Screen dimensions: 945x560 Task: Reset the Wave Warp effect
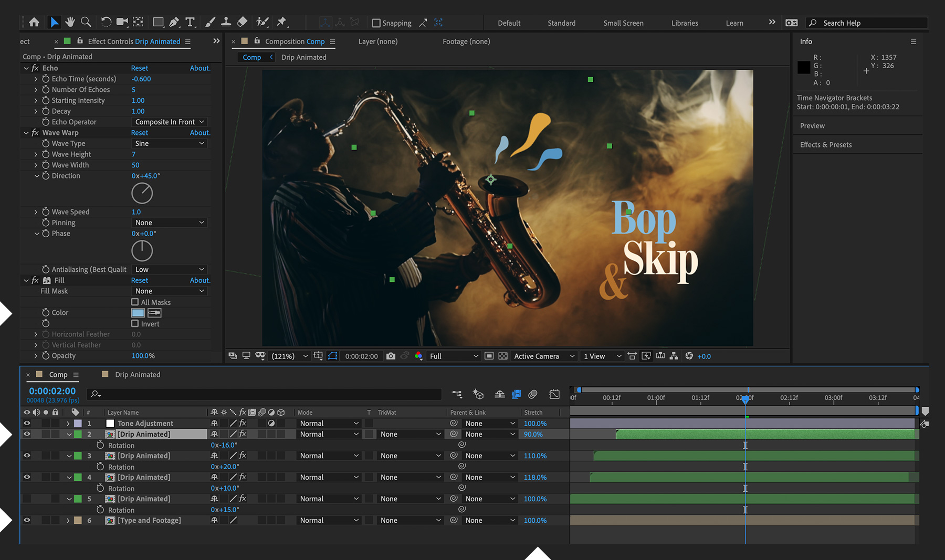139,132
